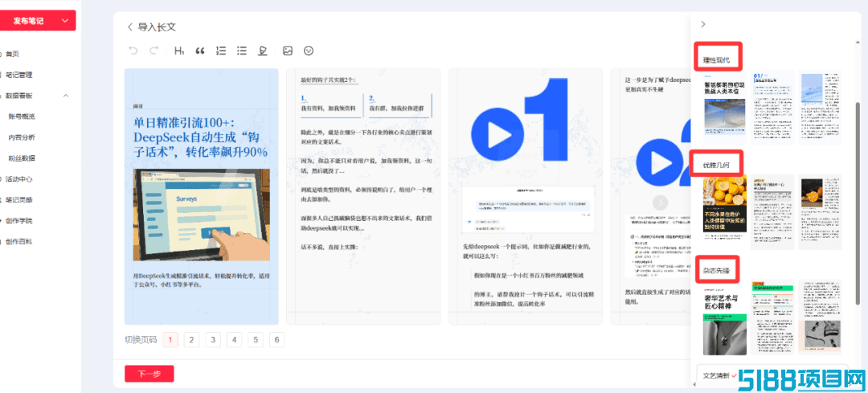
Task: Click the laptop Surveys illustration on cover
Action: (x=202, y=215)
